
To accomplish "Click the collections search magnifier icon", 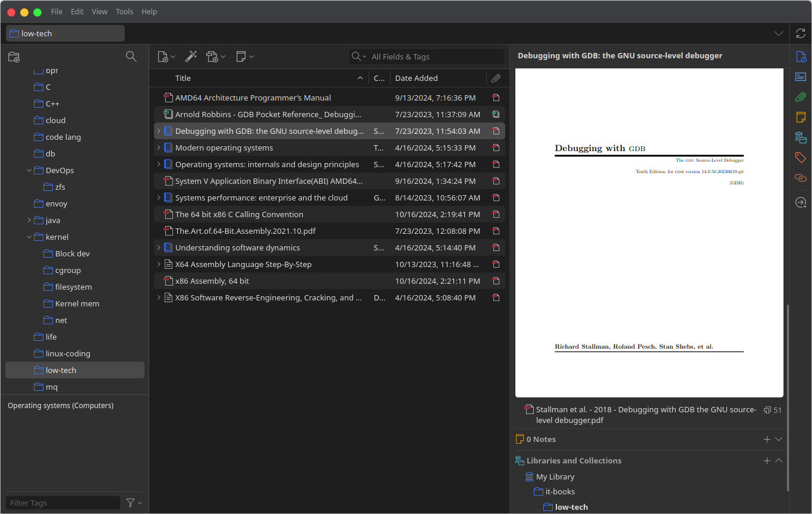I will (x=131, y=57).
